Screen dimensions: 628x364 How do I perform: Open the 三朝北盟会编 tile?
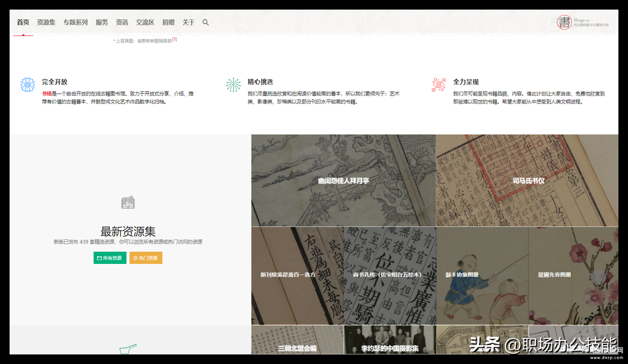point(297,340)
